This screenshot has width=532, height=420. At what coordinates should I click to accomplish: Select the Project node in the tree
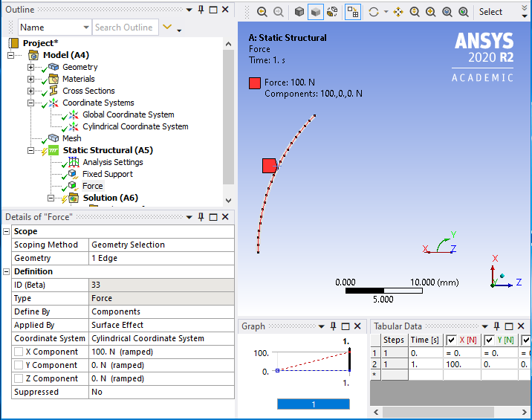40,43
